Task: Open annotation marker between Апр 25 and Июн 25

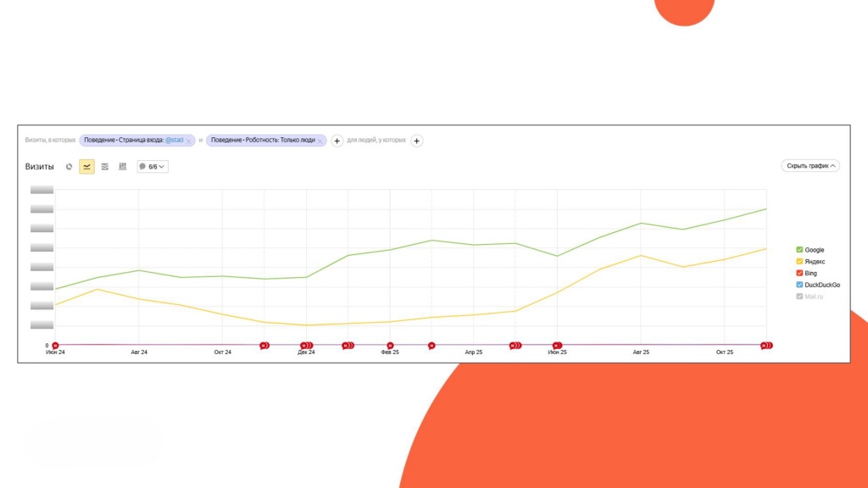Action: pos(515,346)
